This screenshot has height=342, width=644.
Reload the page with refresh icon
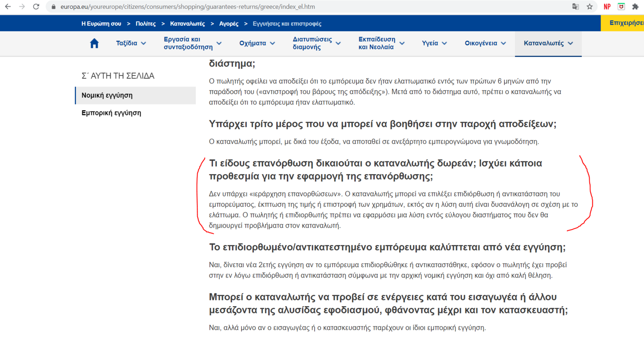click(36, 6)
